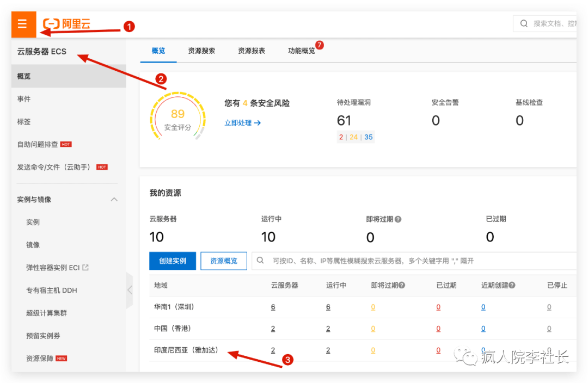Switch to the 资源报表 tab
Image resolution: width=588 pixels, height=383 pixels.
(251, 51)
